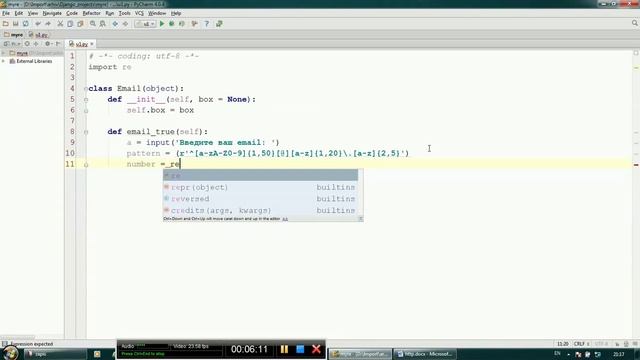
Task: Click the search everywhere magnifier
Action: click(x=635, y=24)
